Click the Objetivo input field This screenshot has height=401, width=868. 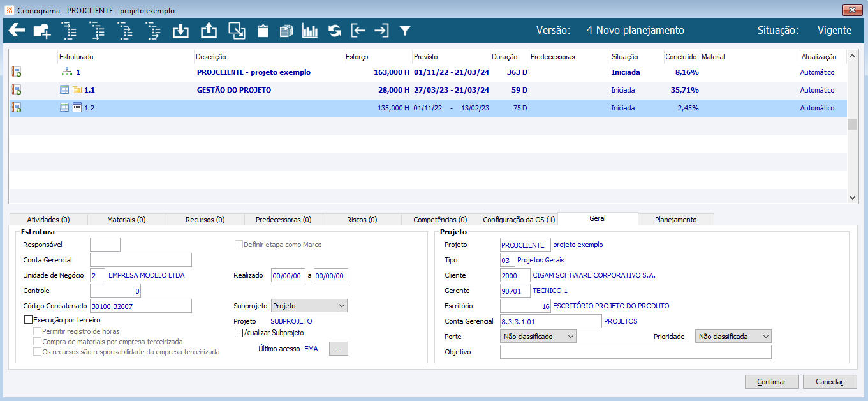(636, 352)
